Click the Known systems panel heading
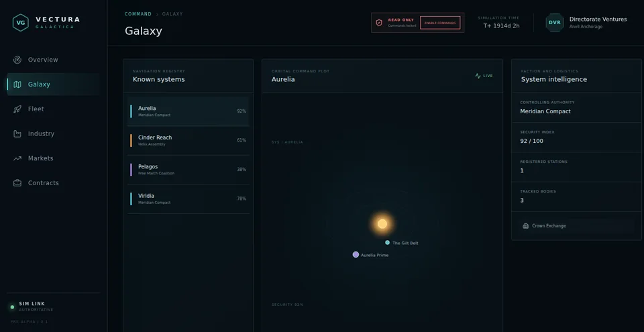This screenshot has width=644, height=332. (x=158, y=79)
